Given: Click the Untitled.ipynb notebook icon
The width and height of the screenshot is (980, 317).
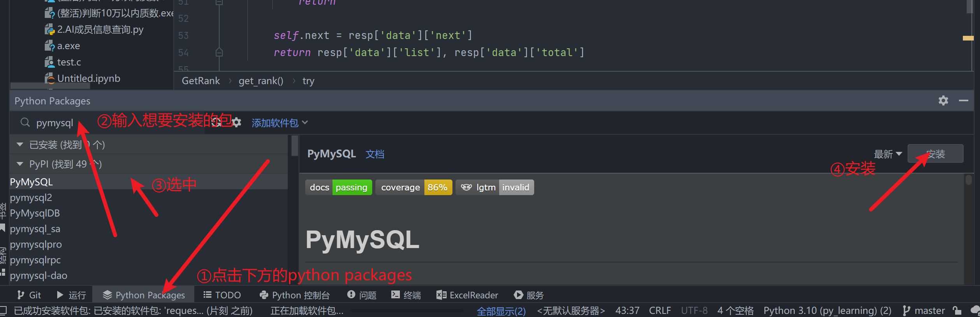Looking at the screenshot, I should coord(49,79).
